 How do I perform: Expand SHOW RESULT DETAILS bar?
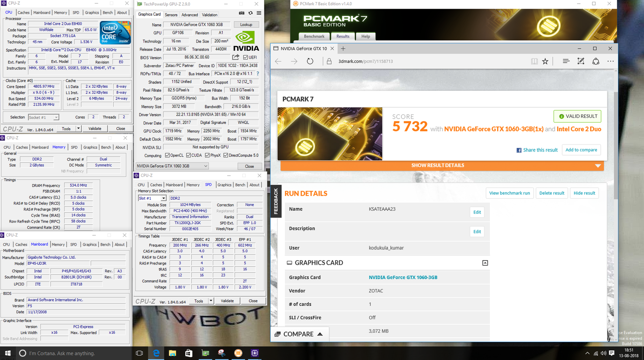[x=442, y=166]
